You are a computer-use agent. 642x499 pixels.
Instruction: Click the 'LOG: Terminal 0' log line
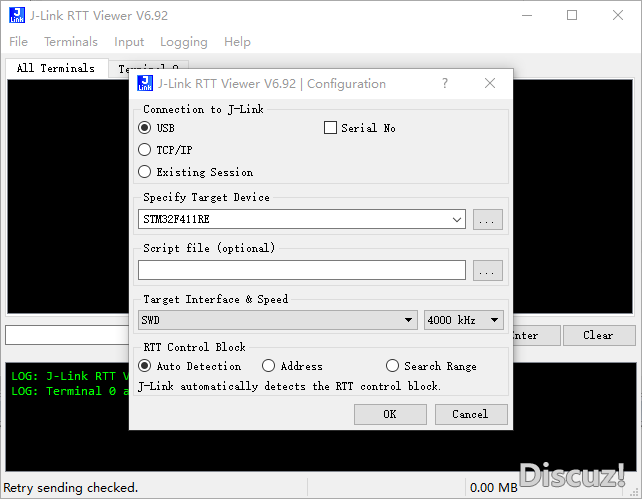coord(70,391)
